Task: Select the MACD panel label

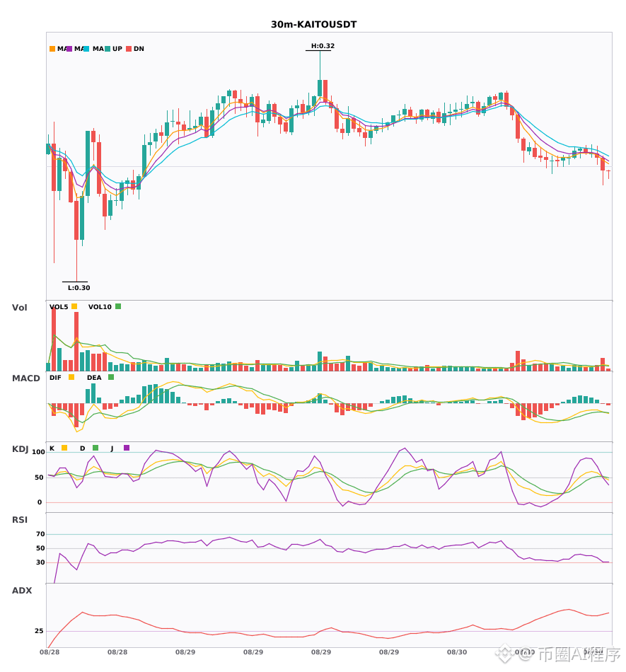Action: pyautogui.click(x=25, y=378)
